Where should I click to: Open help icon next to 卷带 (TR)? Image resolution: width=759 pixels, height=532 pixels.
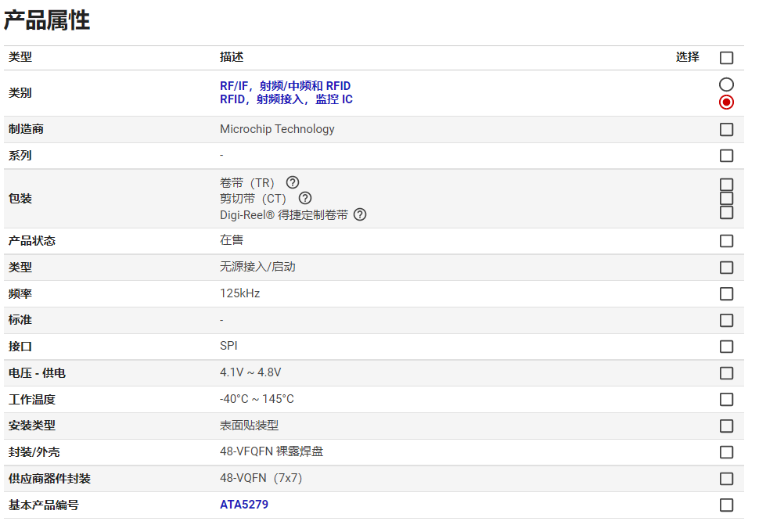pos(293,182)
